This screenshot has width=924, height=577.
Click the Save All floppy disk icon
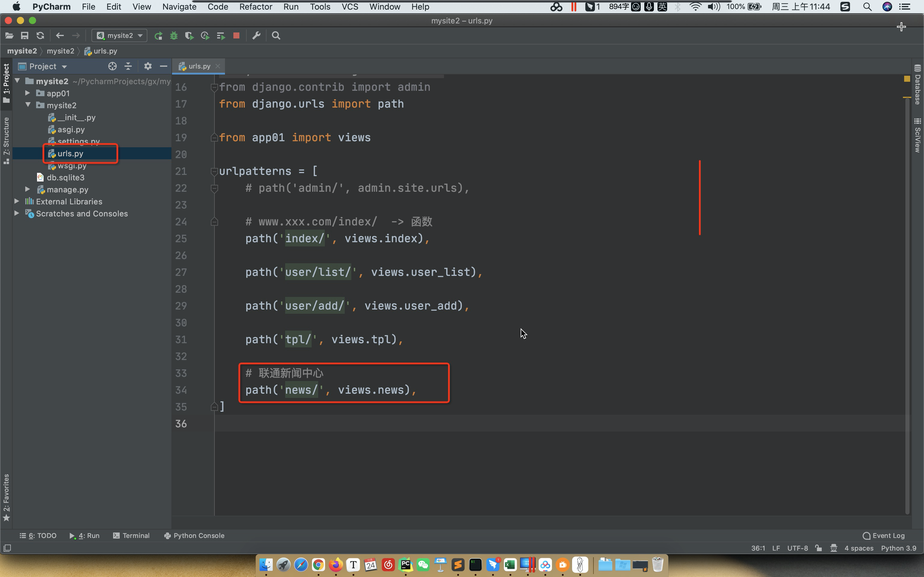tap(24, 35)
